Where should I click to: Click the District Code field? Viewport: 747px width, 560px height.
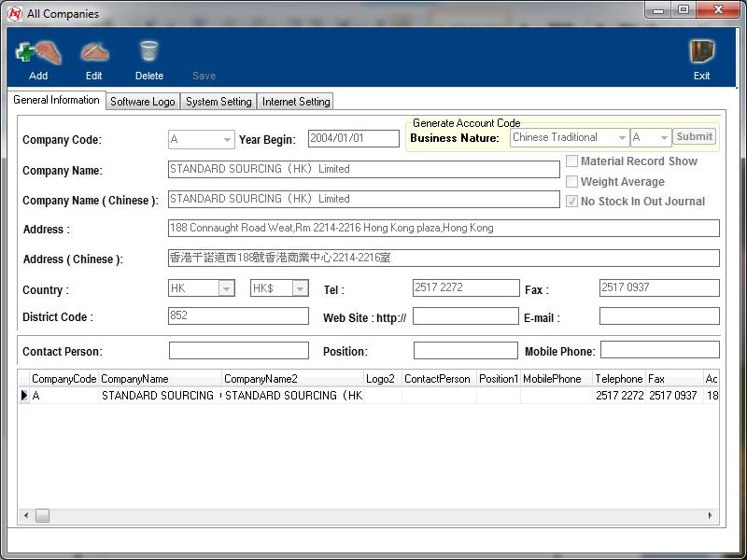point(238,315)
